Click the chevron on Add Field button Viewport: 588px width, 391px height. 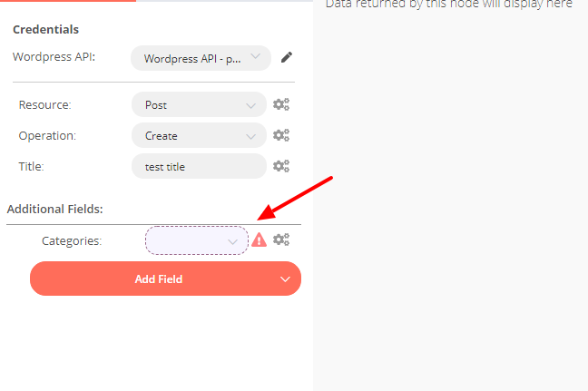285,279
